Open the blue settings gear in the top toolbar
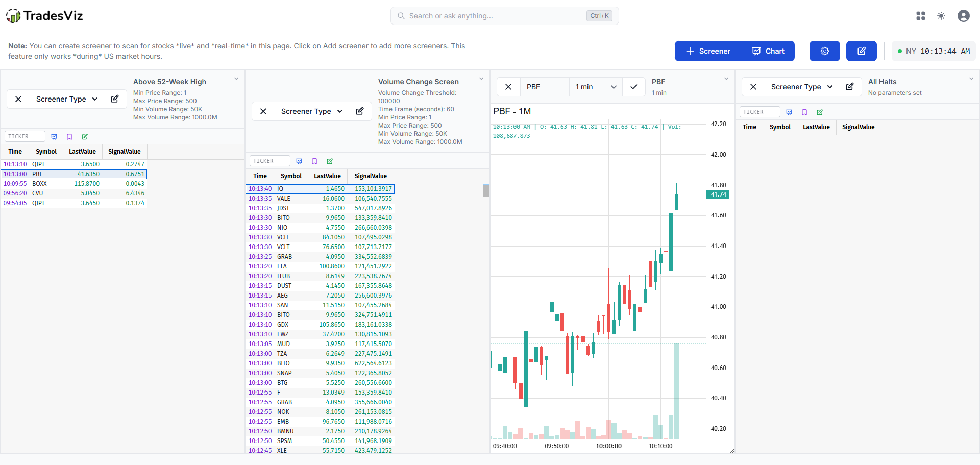 click(x=824, y=51)
